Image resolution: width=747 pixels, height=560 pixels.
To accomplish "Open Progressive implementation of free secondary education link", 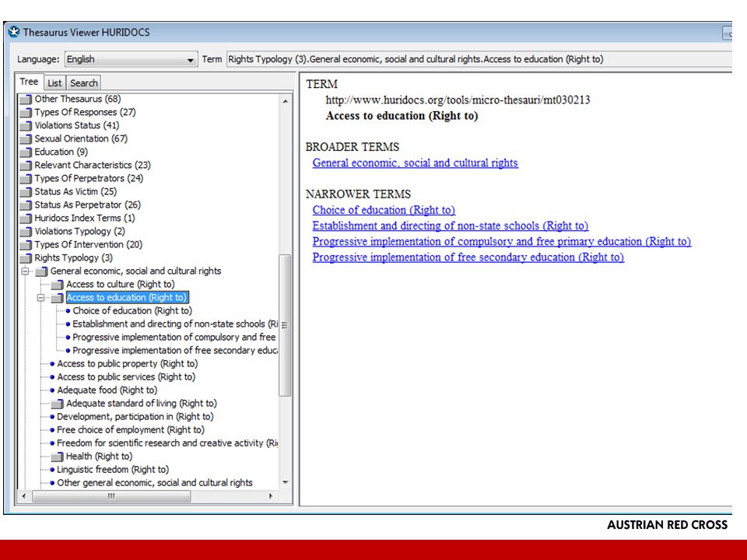I will pos(468,257).
